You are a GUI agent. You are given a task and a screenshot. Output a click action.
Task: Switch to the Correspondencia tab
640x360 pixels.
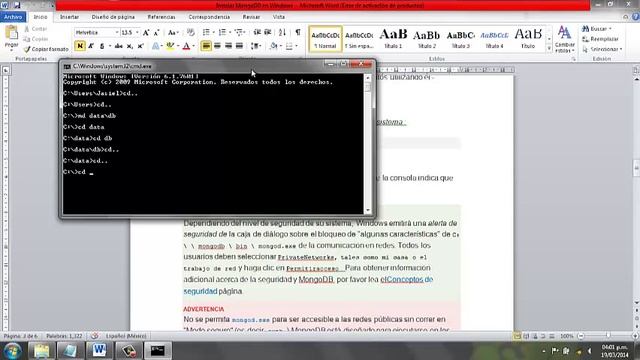pyautogui.click(x=209, y=17)
